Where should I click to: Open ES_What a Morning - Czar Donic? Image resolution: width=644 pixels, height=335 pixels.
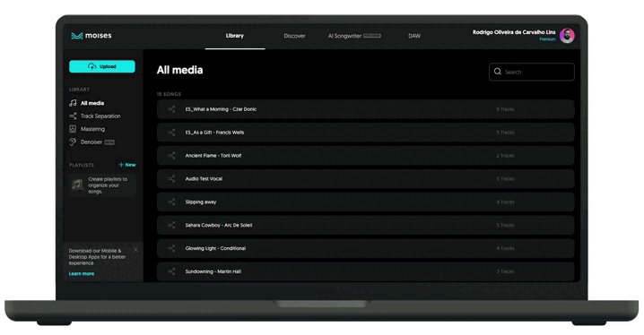click(365, 109)
